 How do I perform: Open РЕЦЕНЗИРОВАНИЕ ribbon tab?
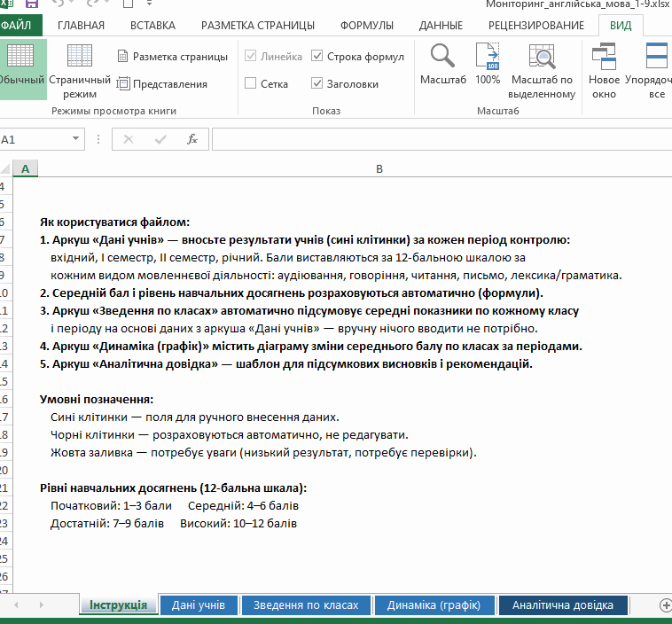536,26
